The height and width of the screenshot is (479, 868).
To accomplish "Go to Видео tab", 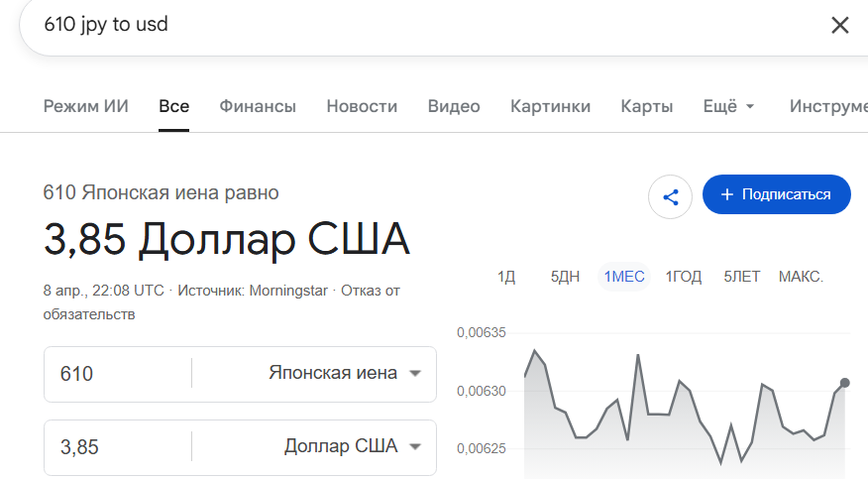I will 454,106.
